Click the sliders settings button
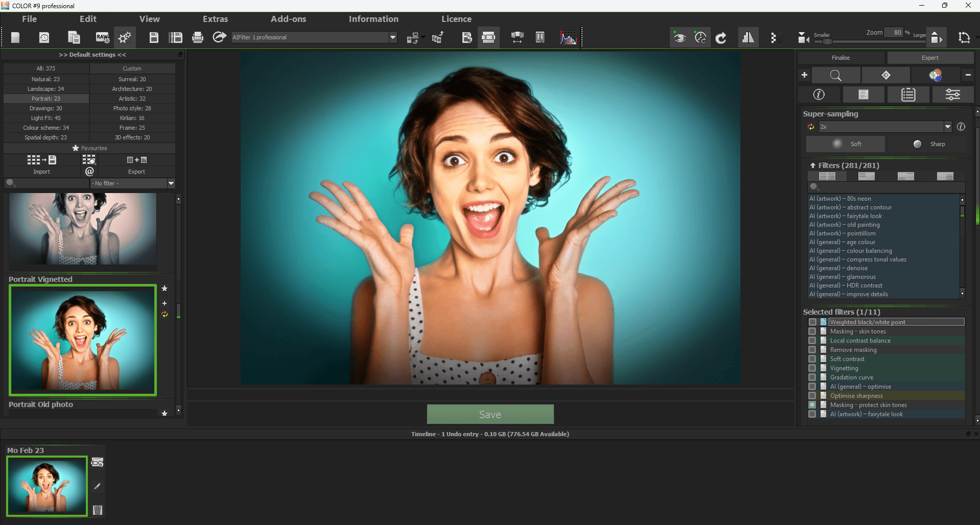980x525 pixels. [953, 94]
